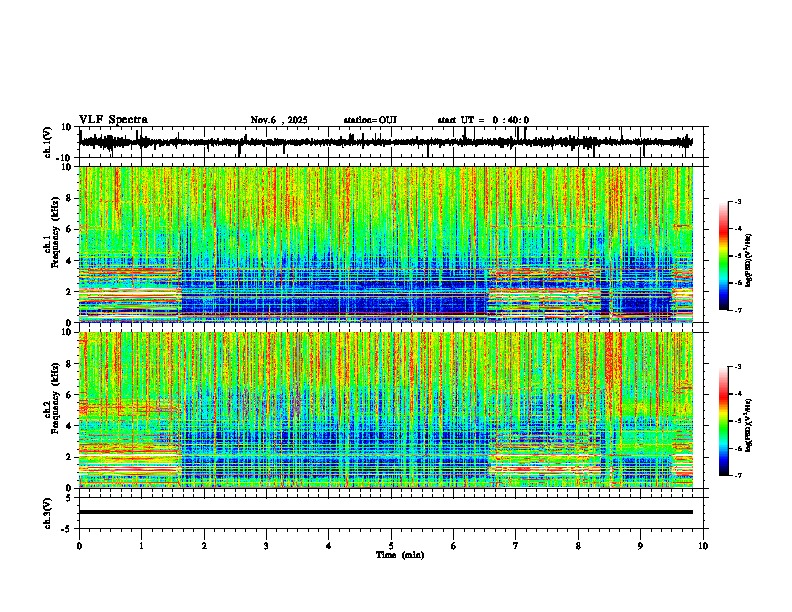The width and height of the screenshot is (792, 612).
Task: Click the 'ch.1(V)' waveform axis label
Action: (x=48, y=142)
